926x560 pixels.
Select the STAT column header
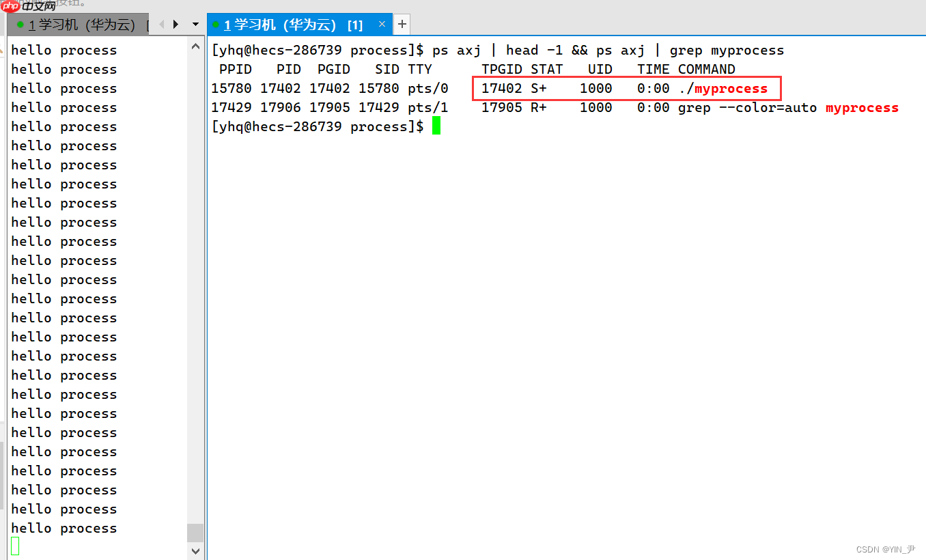point(547,69)
